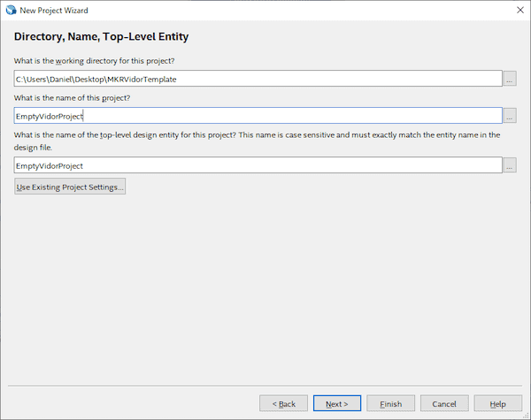
Task: Click the separator line above navigation buttons
Action: (265, 386)
